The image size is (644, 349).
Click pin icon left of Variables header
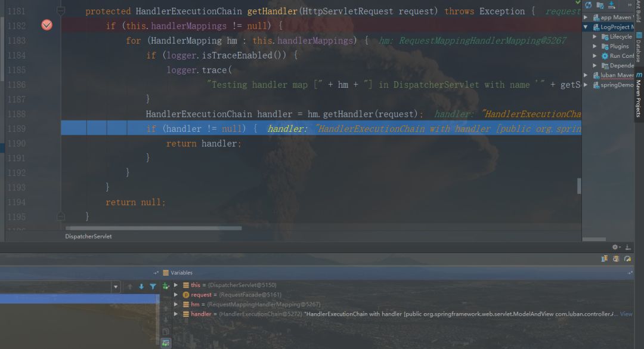pos(156,273)
